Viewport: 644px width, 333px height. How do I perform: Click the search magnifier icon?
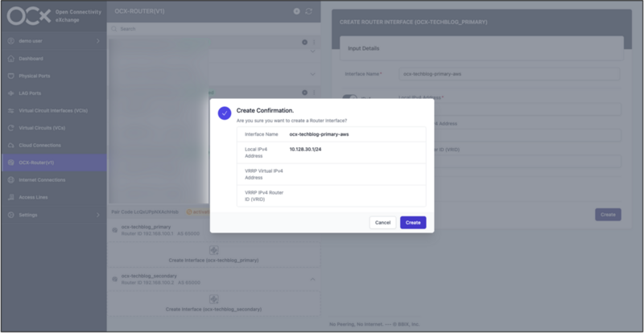point(114,29)
